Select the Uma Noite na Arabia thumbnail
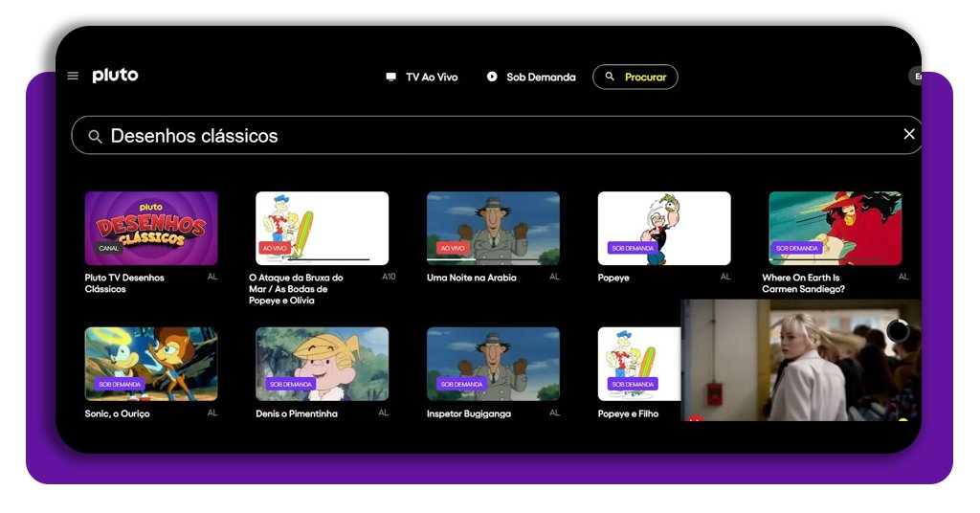980x513 pixels. pyautogui.click(x=493, y=228)
